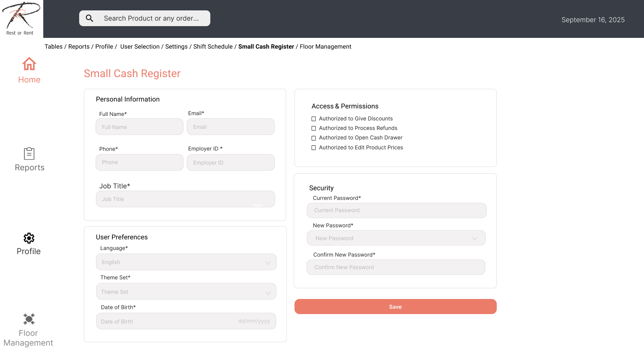Open Floor Management sidebar icon
Image resolution: width=644 pixels, height=362 pixels.
[x=29, y=319]
